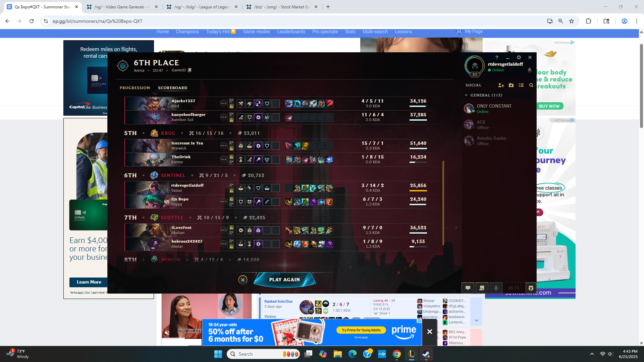644x362 pixels.
Task: Click the Scuttle team icon
Action: [154, 218]
